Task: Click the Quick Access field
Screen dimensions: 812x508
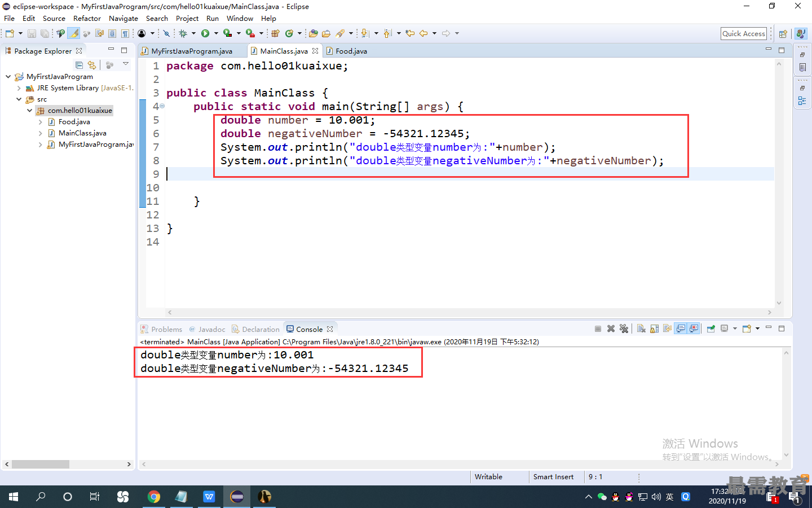Action: (x=744, y=34)
